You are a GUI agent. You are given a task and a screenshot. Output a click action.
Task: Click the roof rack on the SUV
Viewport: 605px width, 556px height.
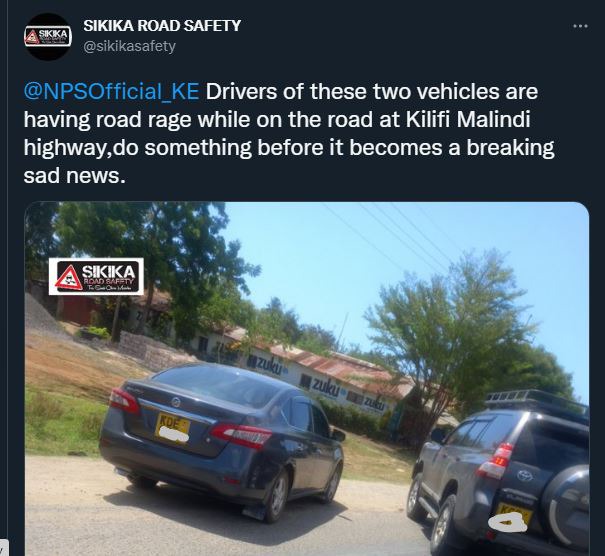[x=536, y=400]
